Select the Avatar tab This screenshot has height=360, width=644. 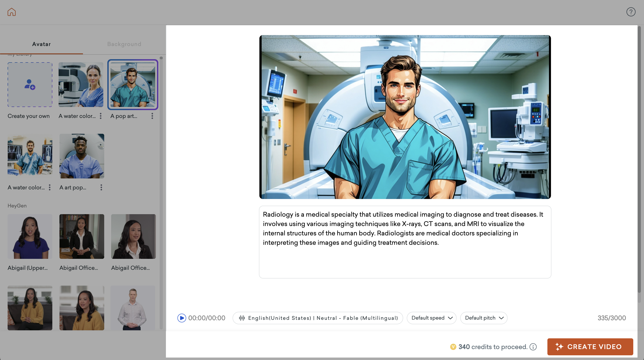(x=41, y=44)
